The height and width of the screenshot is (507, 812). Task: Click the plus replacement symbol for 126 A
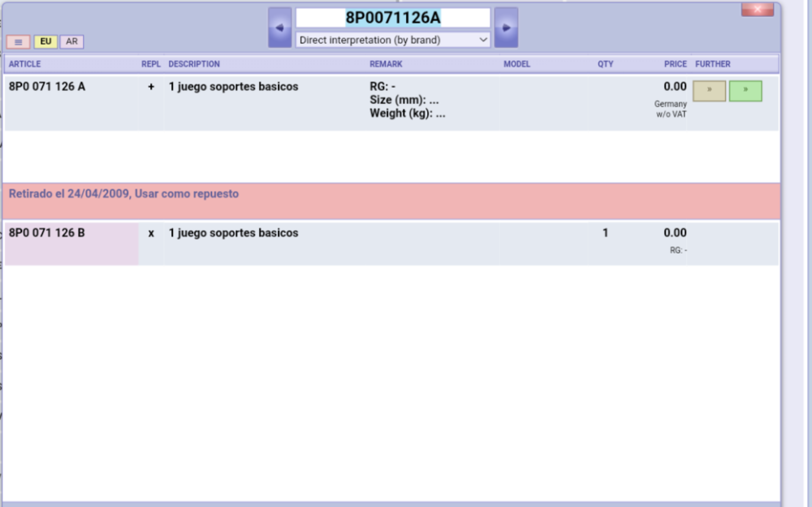(x=151, y=87)
